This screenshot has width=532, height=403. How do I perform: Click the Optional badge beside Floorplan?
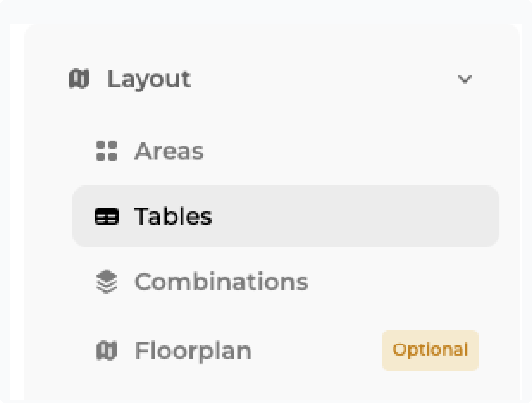430,350
